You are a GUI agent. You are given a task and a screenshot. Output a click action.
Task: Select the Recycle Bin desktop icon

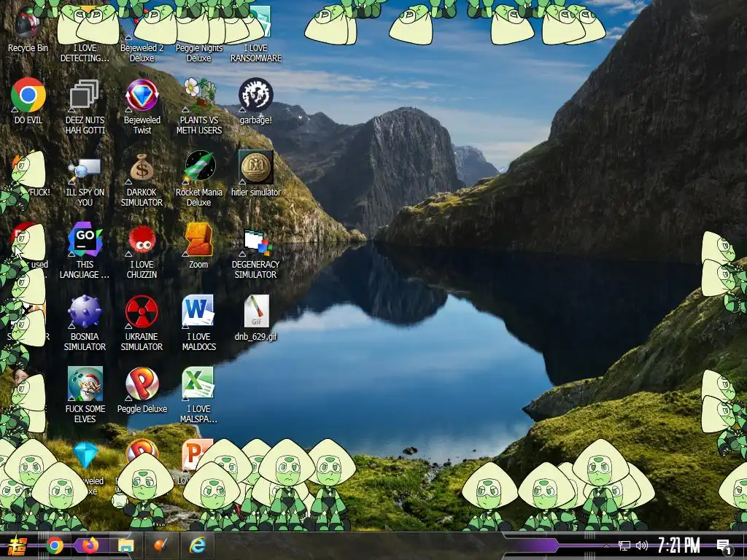pos(28,28)
